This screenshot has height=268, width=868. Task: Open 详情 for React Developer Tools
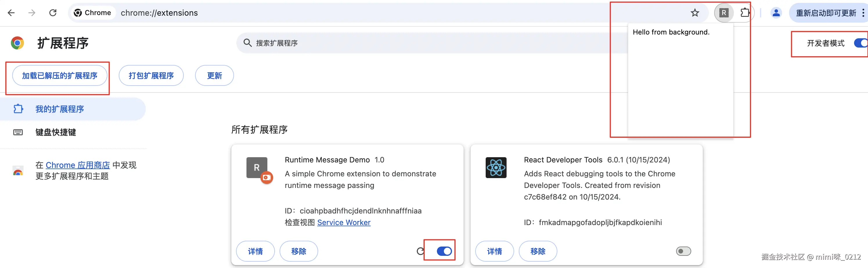pos(495,251)
